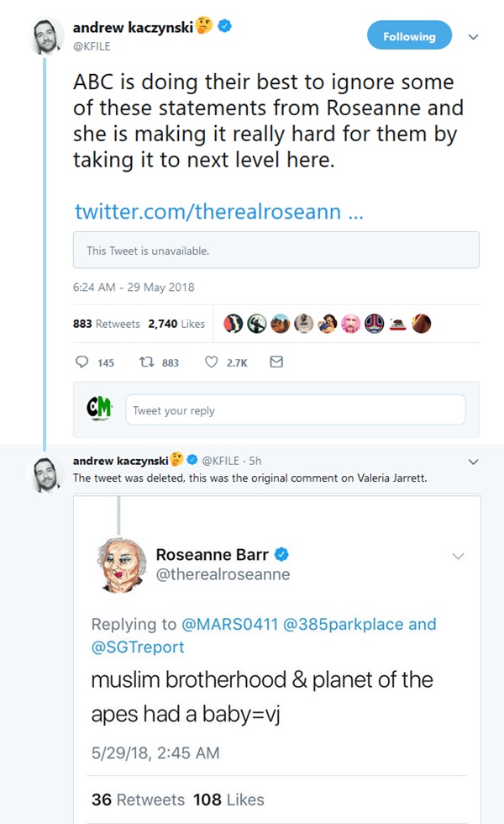The image size is (504, 824).
Task: Click Roseanne Barr's profile avatar
Action: click(118, 563)
